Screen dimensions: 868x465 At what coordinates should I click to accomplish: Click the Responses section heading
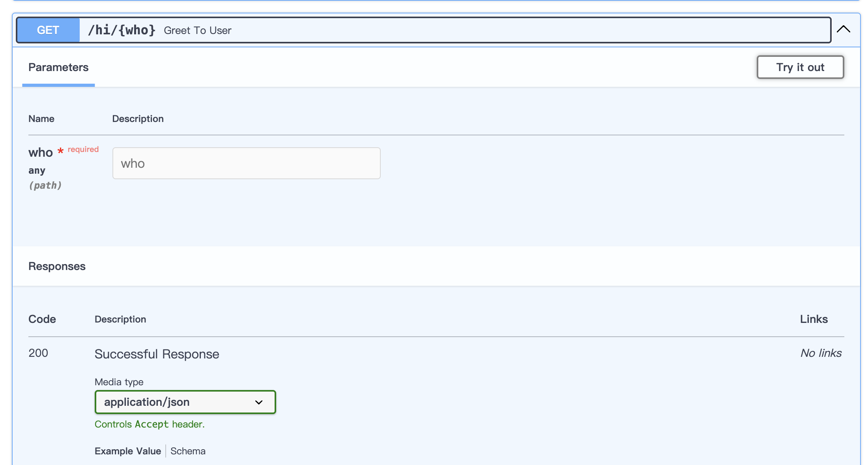coord(56,266)
